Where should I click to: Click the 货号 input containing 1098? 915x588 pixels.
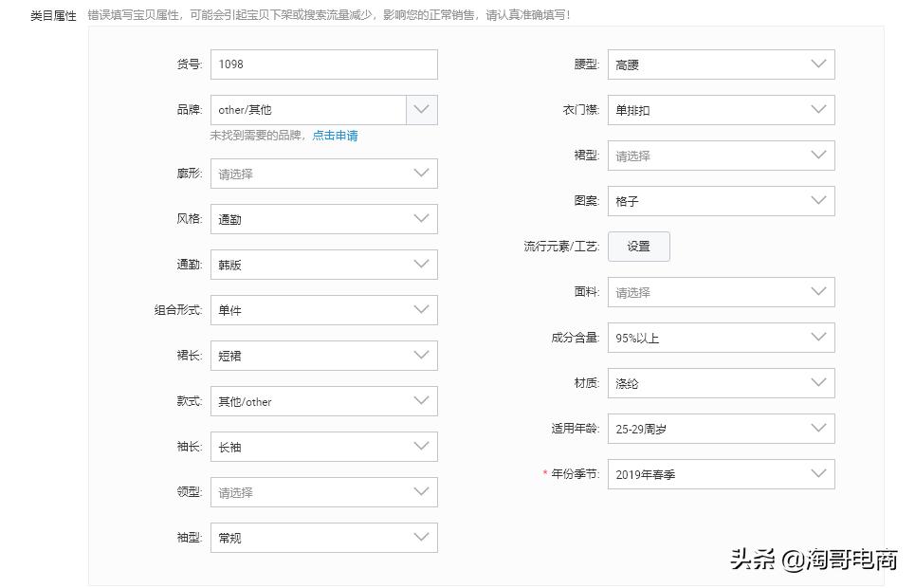322,64
